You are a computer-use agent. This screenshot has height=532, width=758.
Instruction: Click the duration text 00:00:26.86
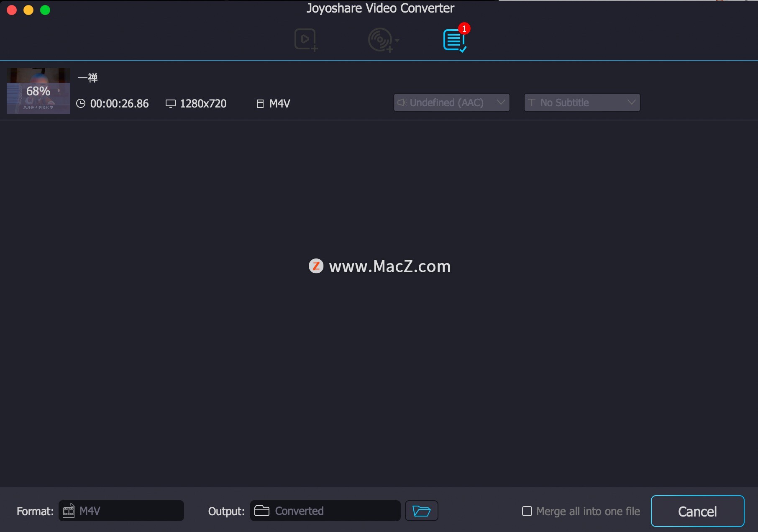click(119, 104)
